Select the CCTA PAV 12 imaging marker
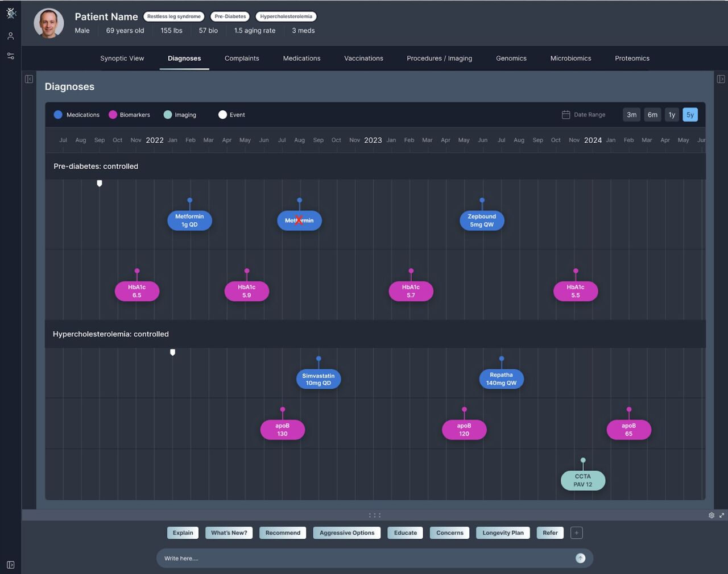 pos(583,481)
